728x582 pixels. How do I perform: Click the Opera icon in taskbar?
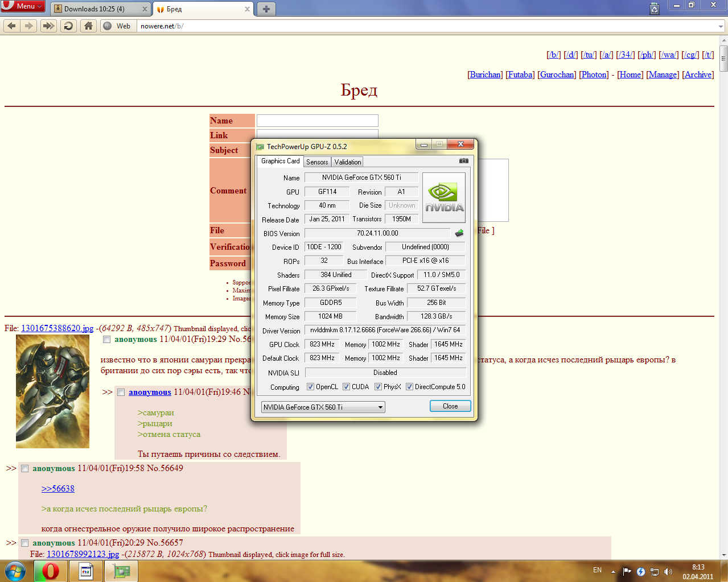tap(51, 571)
